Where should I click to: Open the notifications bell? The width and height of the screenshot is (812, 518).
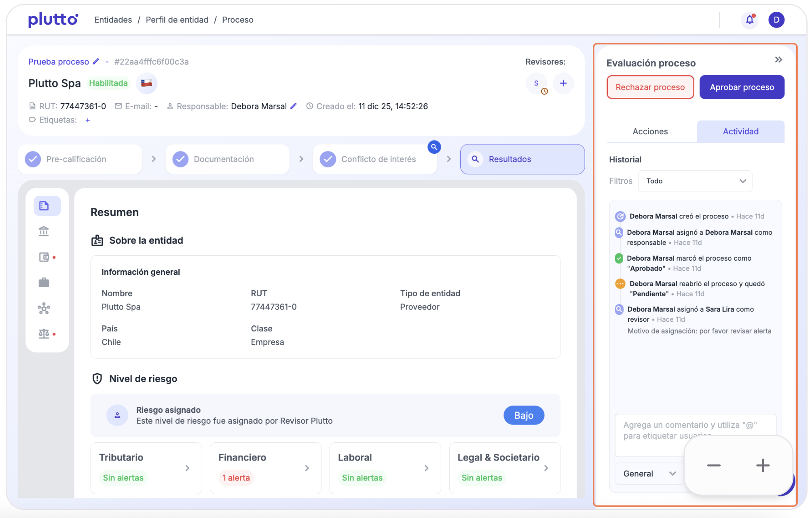[749, 19]
